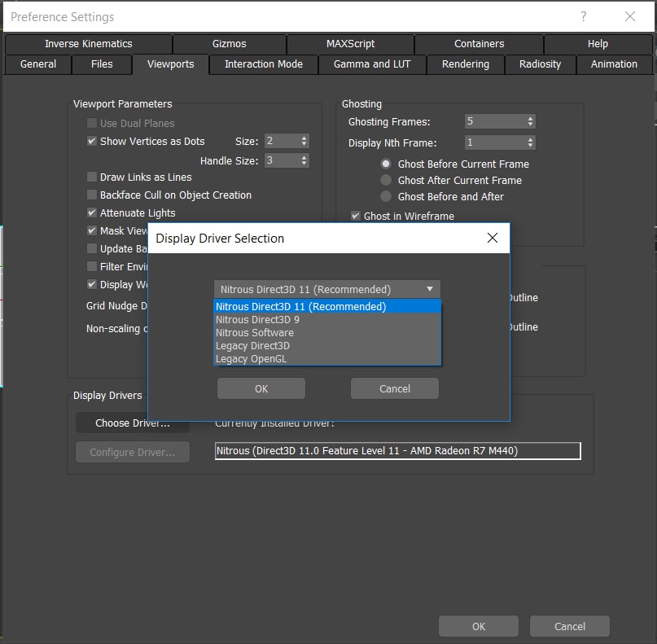Viewport: 657px width, 644px height.
Task: Enable Backface Cull on Object Creation
Action: pyautogui.click(x=92, y=195)
